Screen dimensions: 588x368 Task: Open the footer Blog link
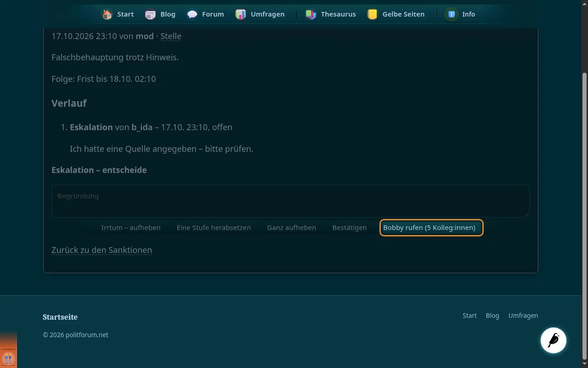coord(492,316)
